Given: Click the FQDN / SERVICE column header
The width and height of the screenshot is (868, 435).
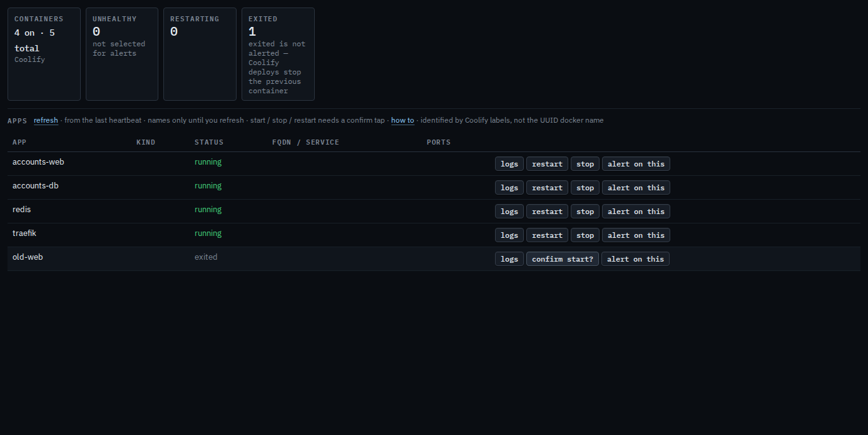Looking at the screenshot, I should (305, 142).
